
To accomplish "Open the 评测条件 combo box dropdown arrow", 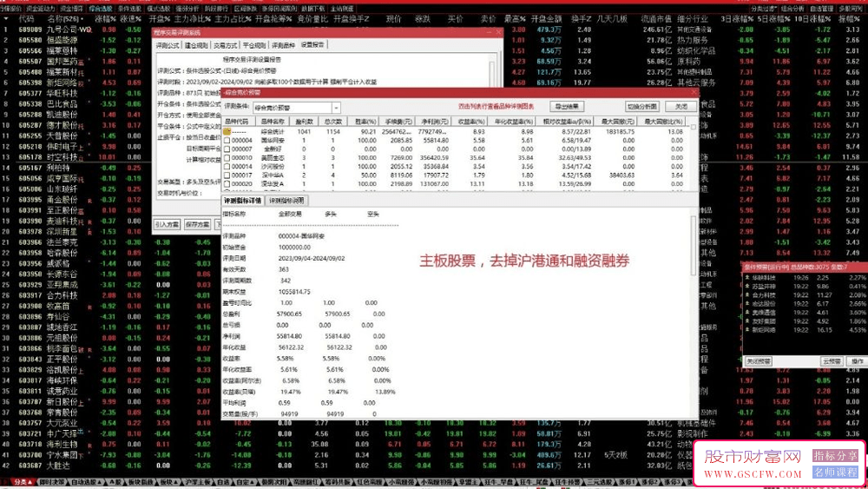I will [336, 108].
